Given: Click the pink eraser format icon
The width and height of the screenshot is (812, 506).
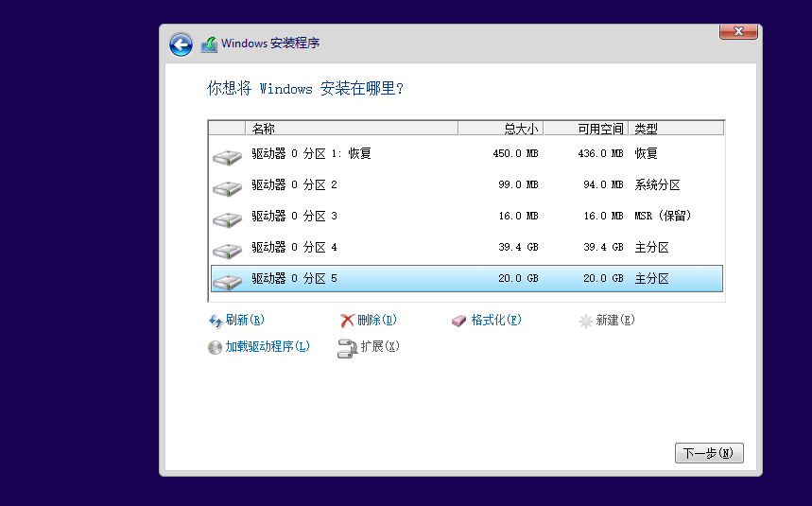Looking at the screenshot, I should point(458,322).
